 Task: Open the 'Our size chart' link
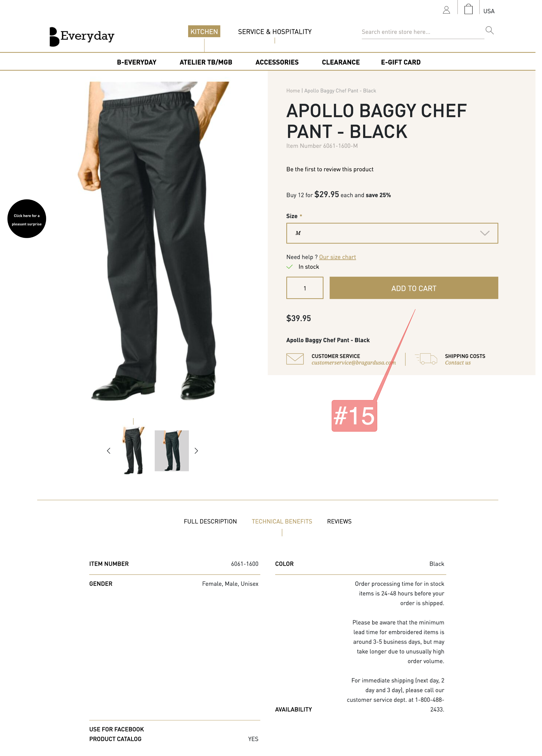[337, 257]
